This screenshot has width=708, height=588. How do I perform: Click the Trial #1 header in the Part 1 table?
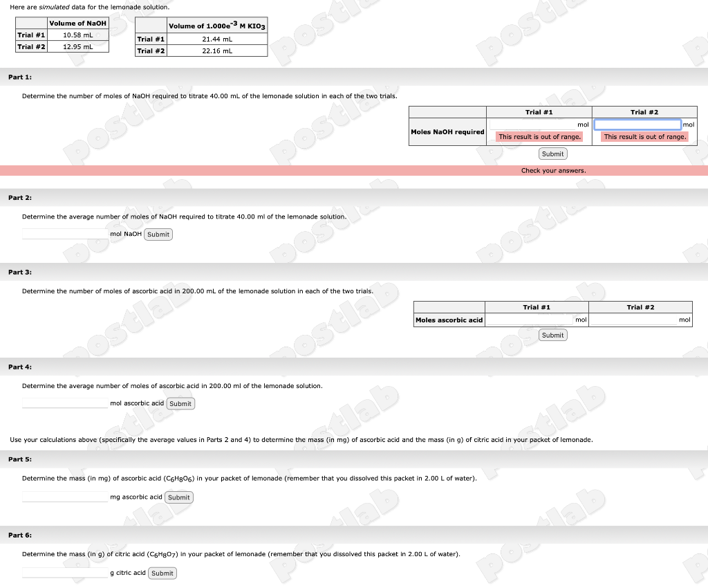coord(539,112)
